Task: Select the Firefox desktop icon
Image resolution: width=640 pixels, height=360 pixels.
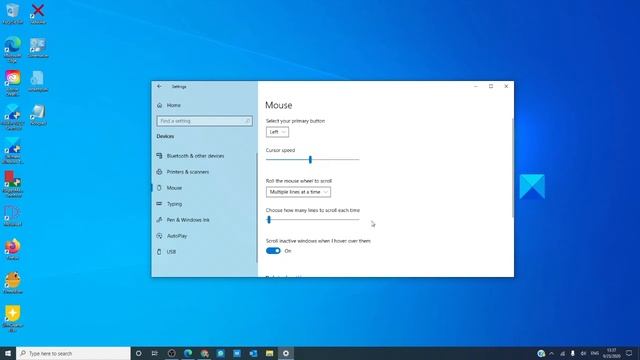Action: tap(13, 250)
